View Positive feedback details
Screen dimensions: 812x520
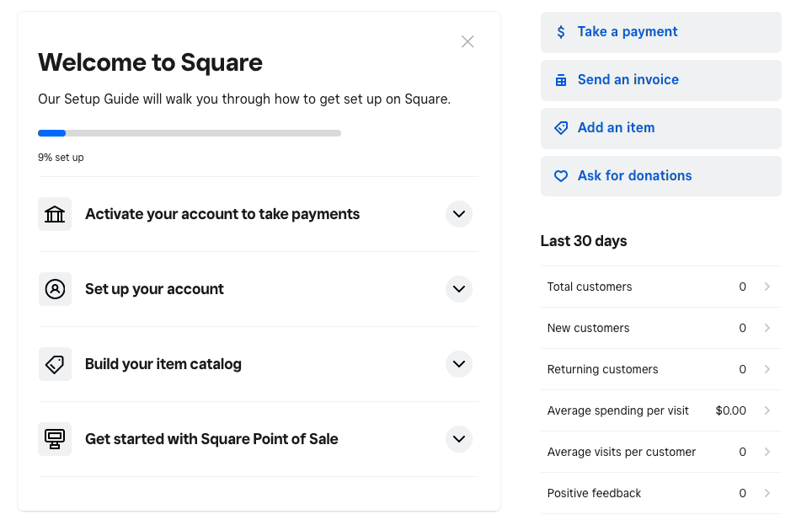click(x=660, y=493)
